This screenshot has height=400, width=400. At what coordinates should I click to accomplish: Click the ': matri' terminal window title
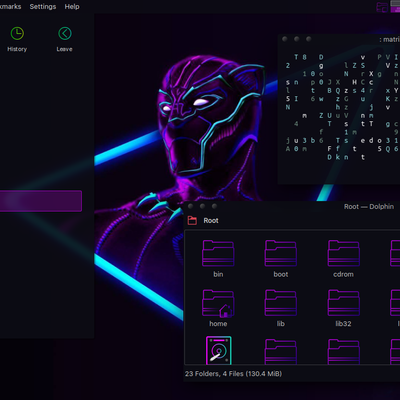coord(389,40)
